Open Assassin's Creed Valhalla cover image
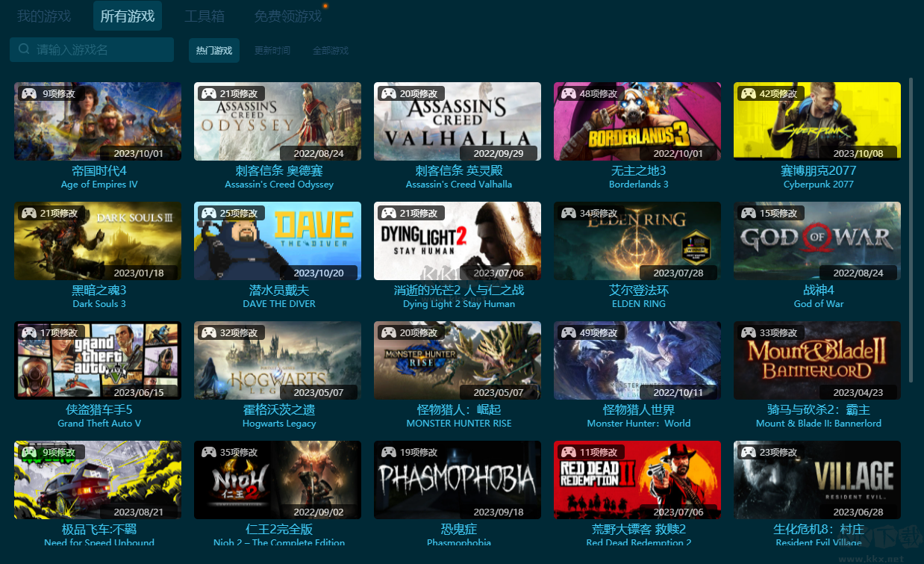924x564 pixels. pyautogui.click(x=458, y=121)
